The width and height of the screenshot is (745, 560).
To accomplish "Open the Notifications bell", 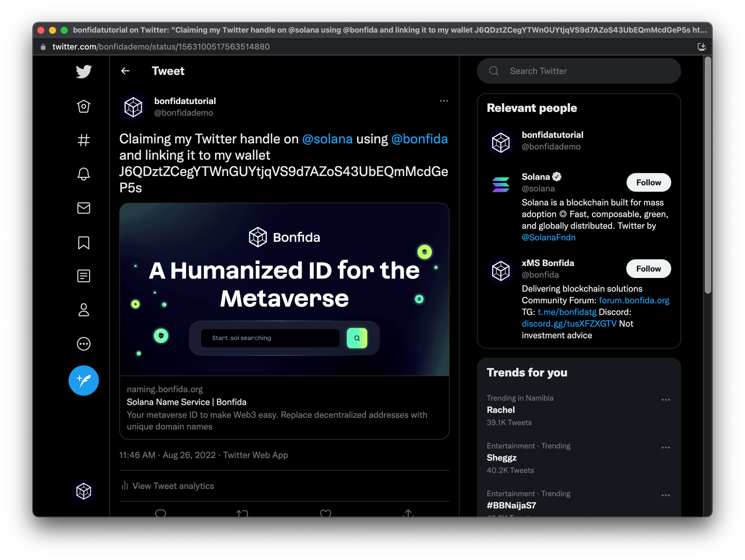I will pos(83,174).
